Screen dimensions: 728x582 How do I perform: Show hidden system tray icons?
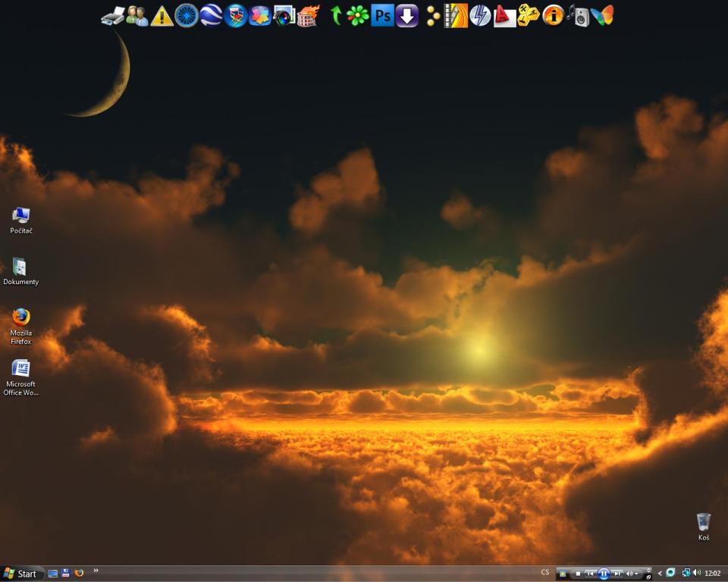(x=660, y=574)
